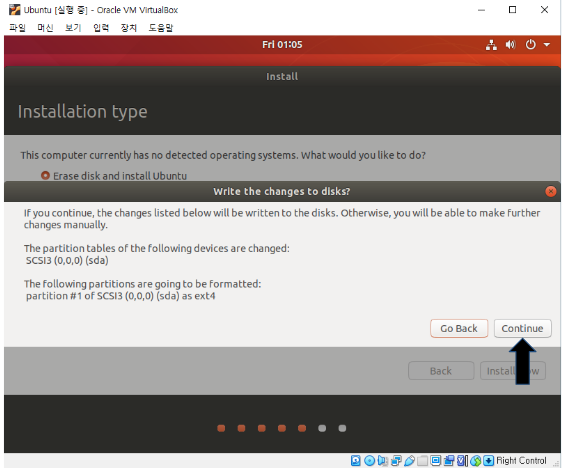Open the 보기 menu in VirtualBox

(73, 28)
